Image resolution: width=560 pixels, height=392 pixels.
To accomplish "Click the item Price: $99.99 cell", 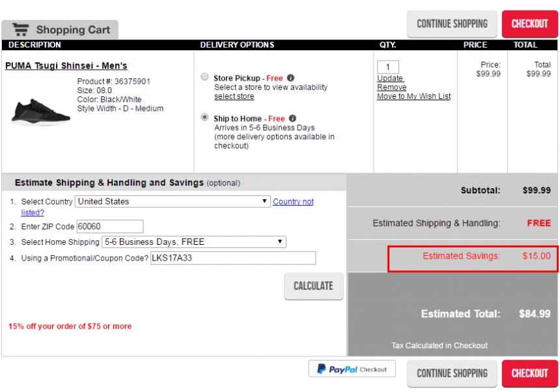I will coord(488,69).
